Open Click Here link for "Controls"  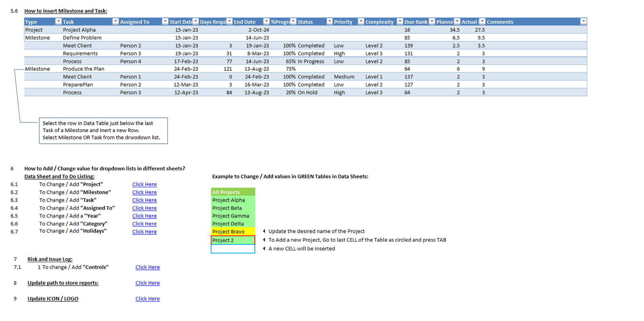[148, 267]
